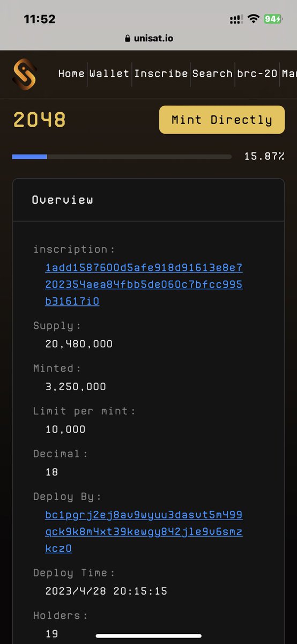Tap the battery indicator icon
The image size is (297, 644).
coord(272,19)
